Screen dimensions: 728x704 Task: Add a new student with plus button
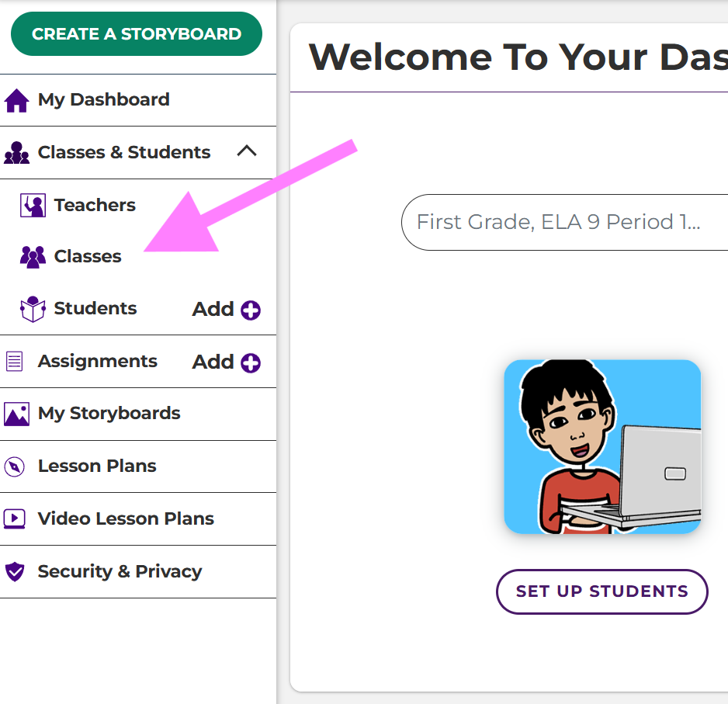[250, 310]
